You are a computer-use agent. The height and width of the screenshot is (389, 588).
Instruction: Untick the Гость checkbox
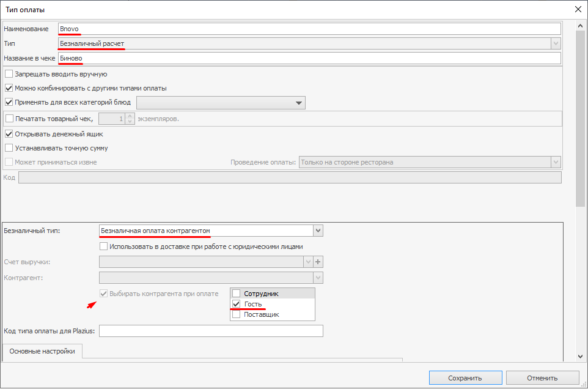[x=237, y=304]
